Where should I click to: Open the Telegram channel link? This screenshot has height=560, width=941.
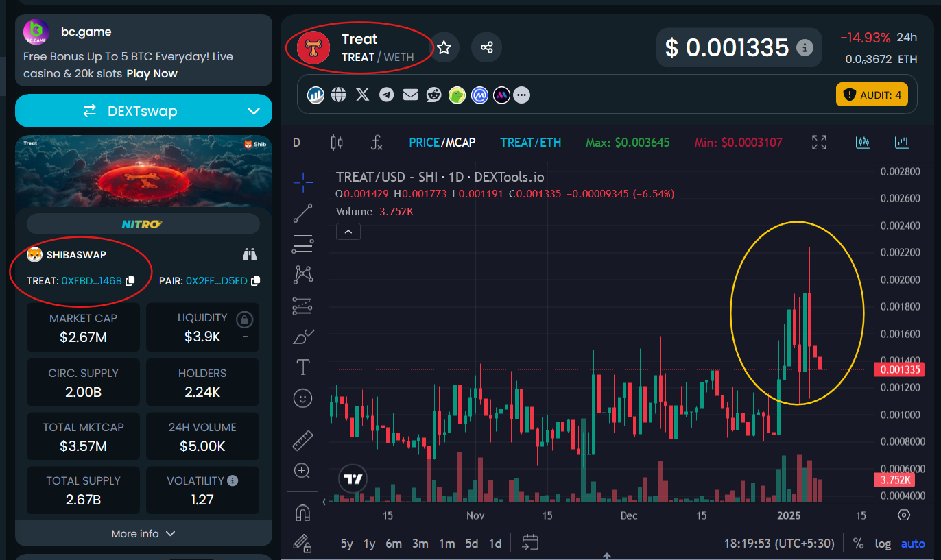point(387,95)
